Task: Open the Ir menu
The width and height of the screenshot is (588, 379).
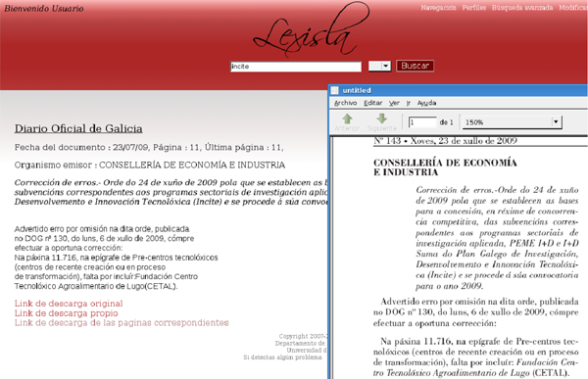Action: pyautogui.click(x=409, y=103)
